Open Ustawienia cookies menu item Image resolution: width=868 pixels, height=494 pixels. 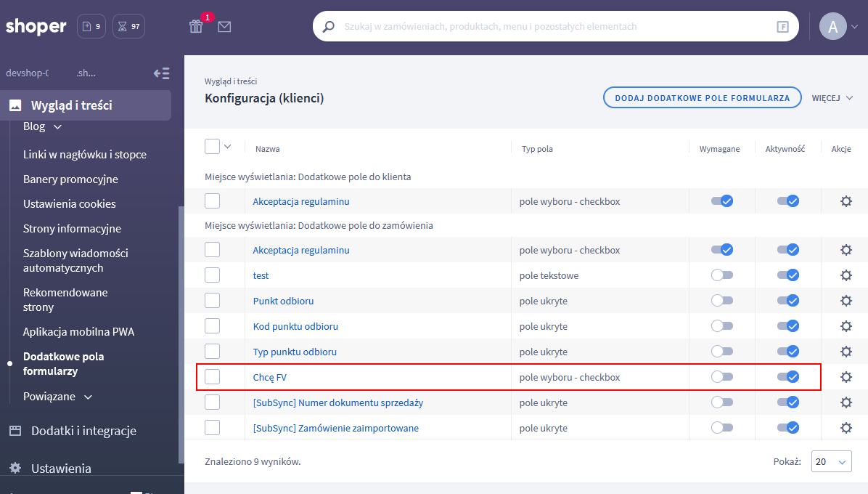(69, 204)
